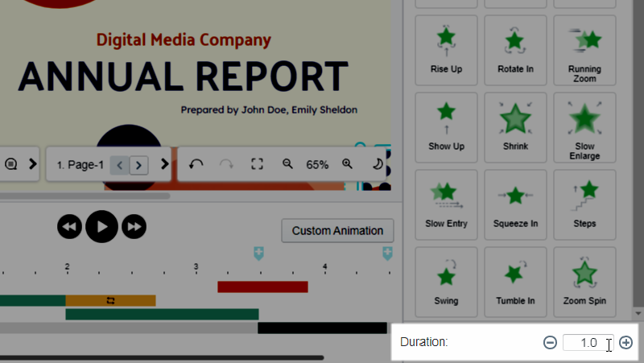Apply the Squeeze In animation
This screenshot has width=644, height=363.
point(515,204)
